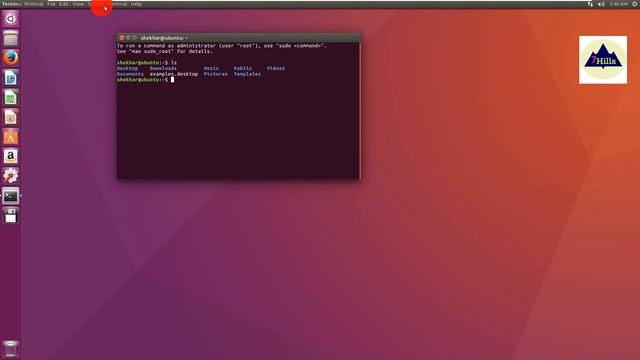640x360 pixels.
Task: Open the floppy disk drive icon
Action: [x=11, y=216]
